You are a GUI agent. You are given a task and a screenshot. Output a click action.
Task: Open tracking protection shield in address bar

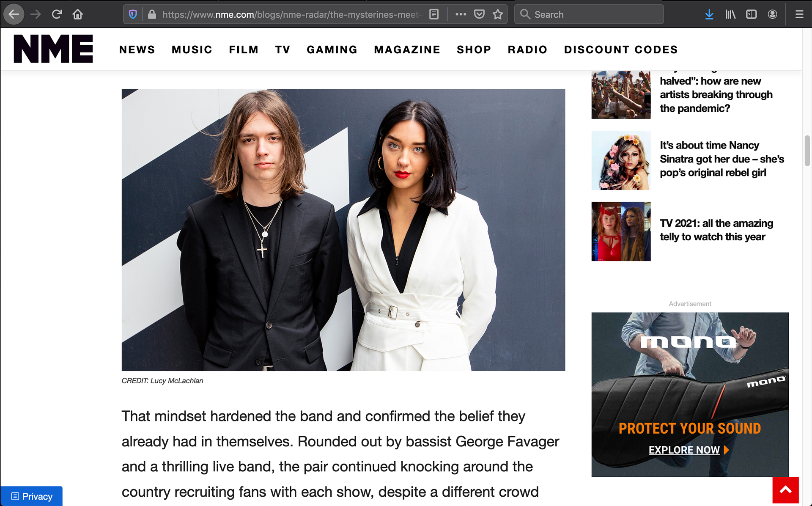133,14
